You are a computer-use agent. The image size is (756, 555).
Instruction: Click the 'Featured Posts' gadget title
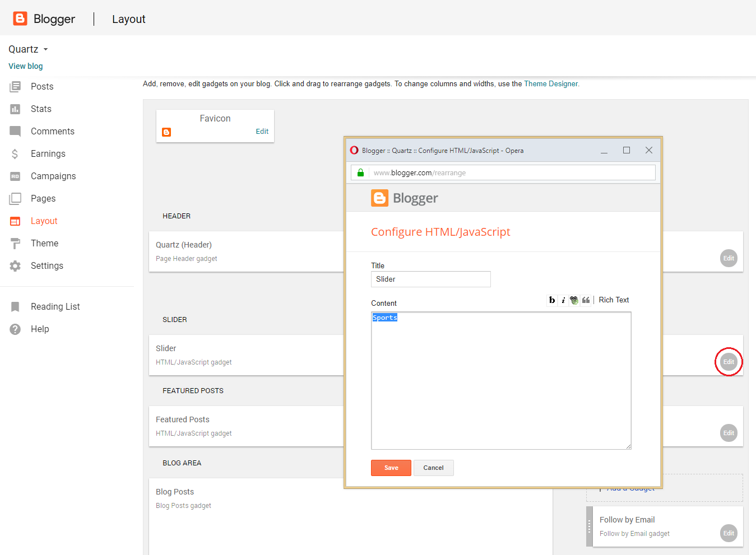click(x=183, y=419)
